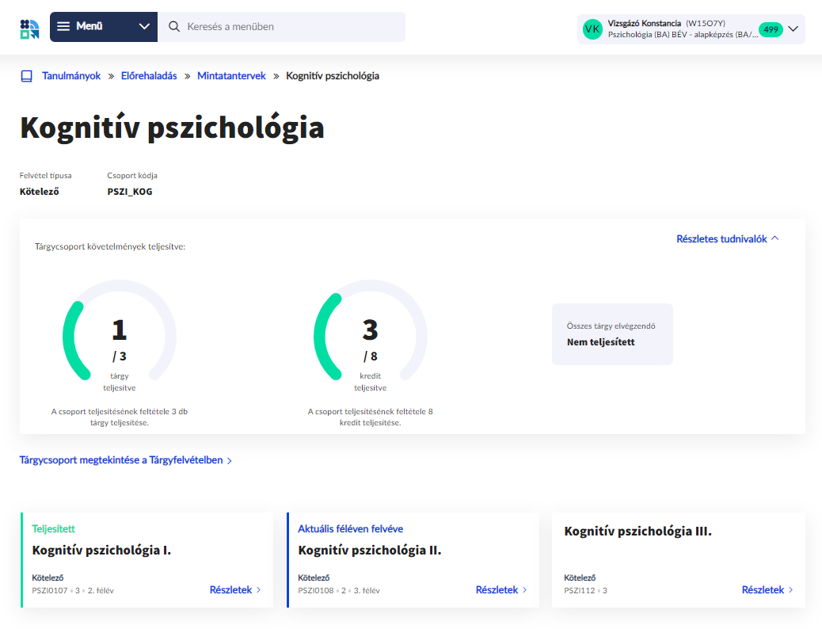
Task: Focus the Keresés a menüben field
Action: (281, 27)
